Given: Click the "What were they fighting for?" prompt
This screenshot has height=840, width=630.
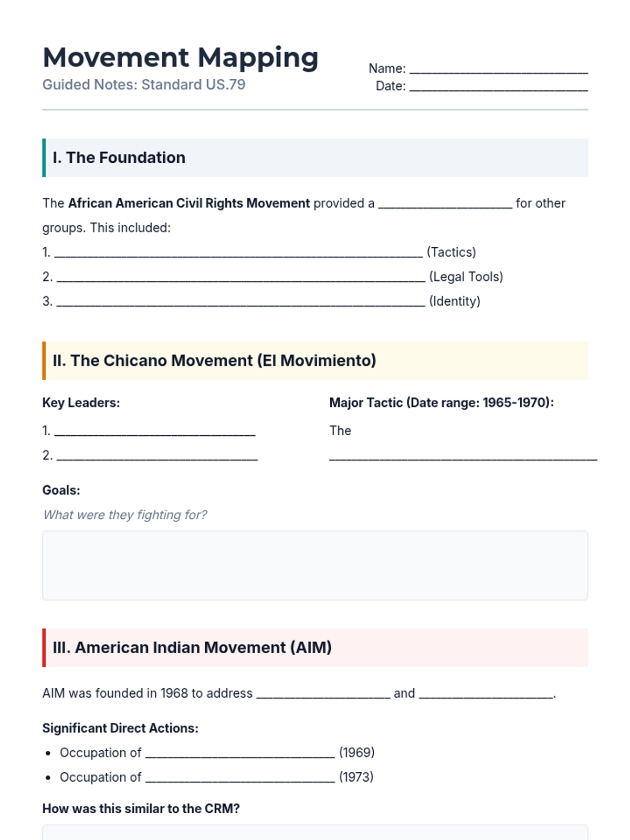Looking at the screenshot, I should pyautogui.click(x=125, y=515).
